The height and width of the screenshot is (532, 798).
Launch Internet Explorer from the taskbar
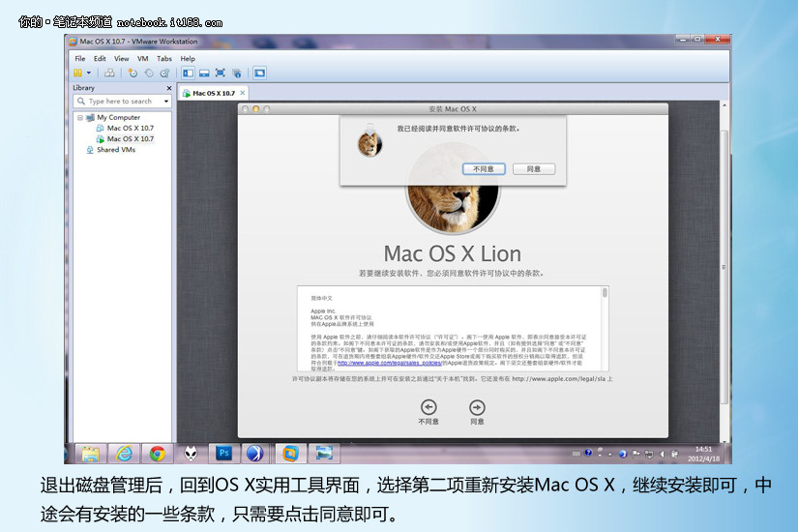click(x=124, y=453)
